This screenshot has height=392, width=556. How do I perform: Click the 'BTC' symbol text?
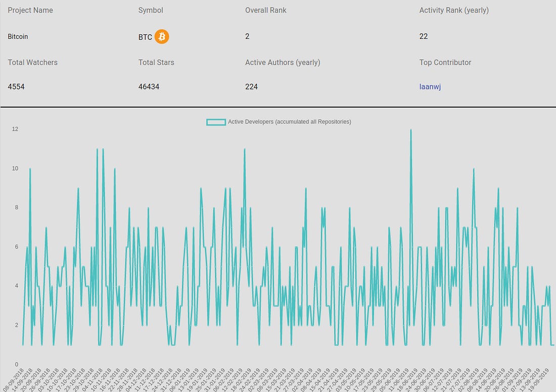pyautogui.click(x=145, y=37)
